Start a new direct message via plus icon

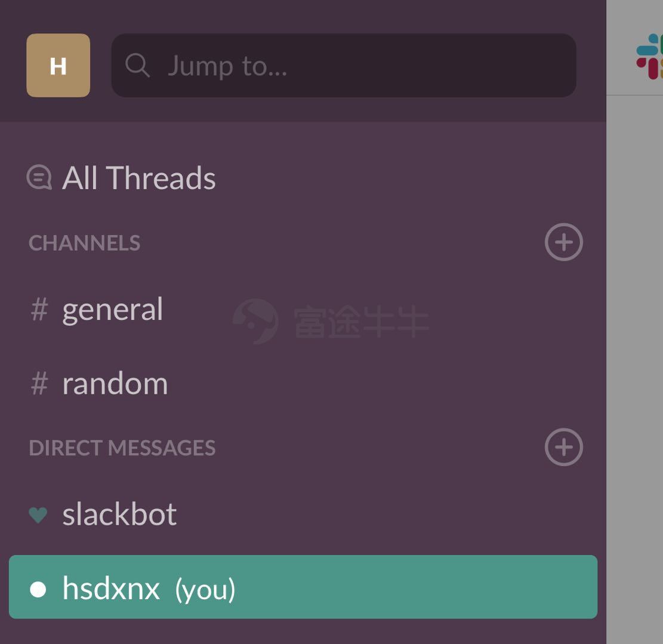click(x=563, y=448)
